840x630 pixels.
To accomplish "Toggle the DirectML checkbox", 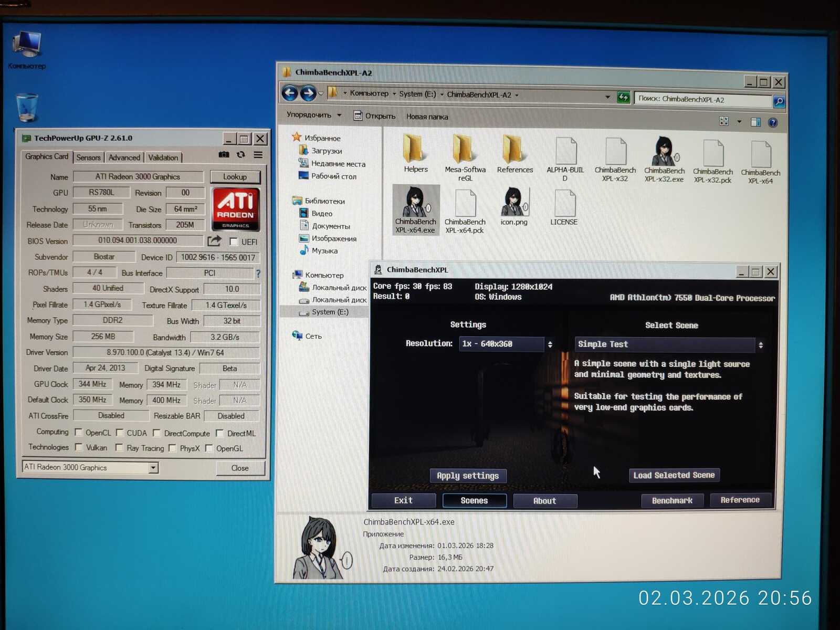I will [x=220, y=433].
